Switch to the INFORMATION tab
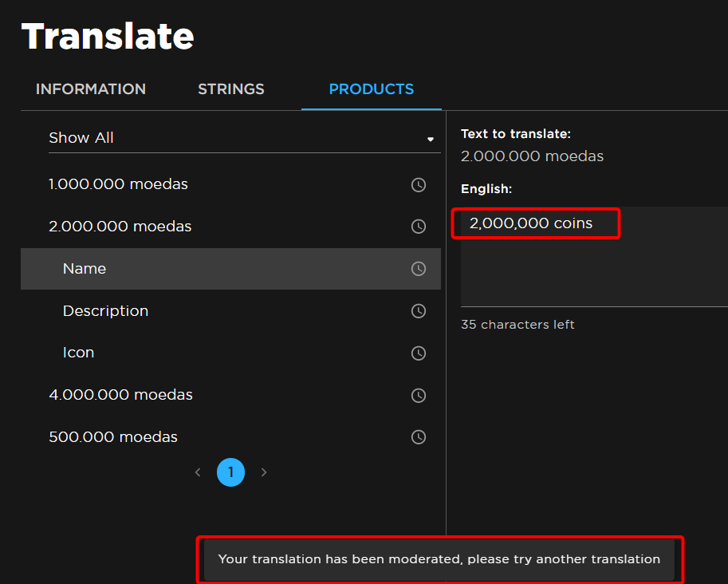 90,89
